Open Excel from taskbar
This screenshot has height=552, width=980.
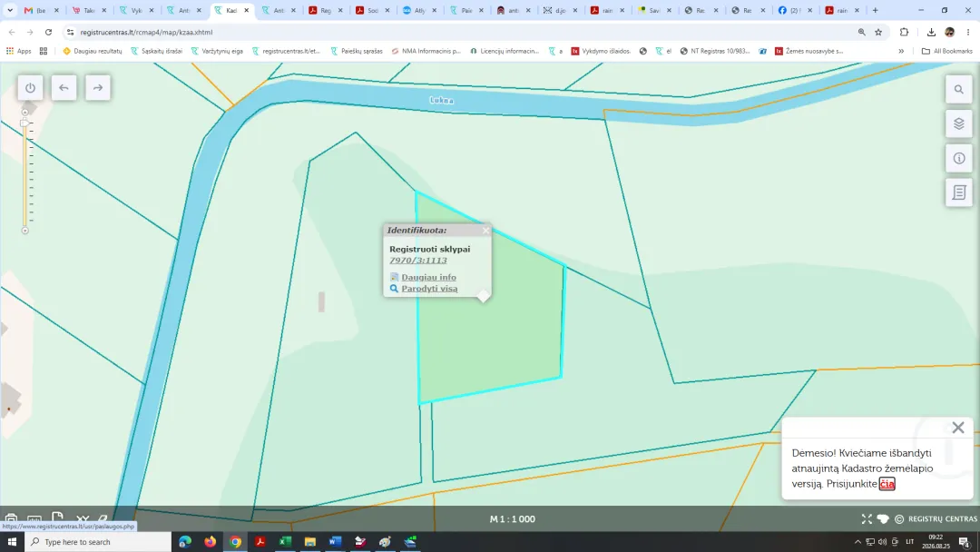coord(285,541)
